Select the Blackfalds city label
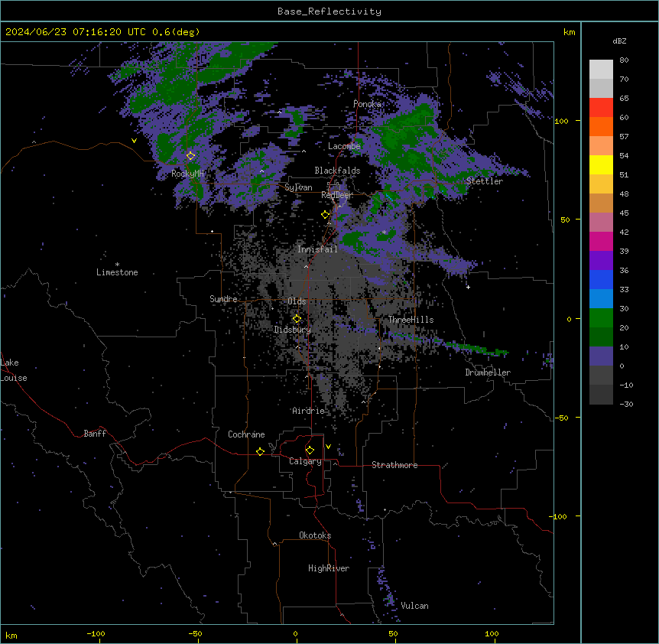This screenshot has width=659, height=644. coord(337,171)
